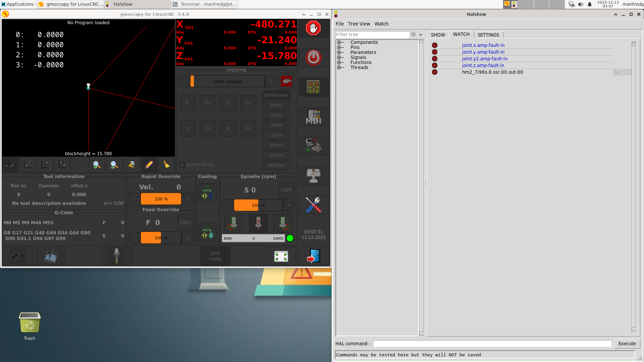The width and height of the screenshot is (644, 362).
Task: Switch to MDI mode
Action: 313,117
